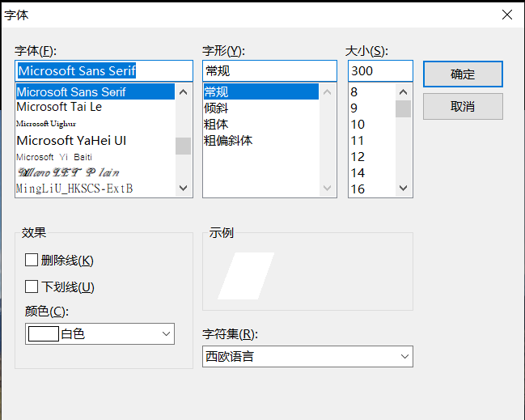
Task: Select size 11 in the size list
Action: coord(371,140)
